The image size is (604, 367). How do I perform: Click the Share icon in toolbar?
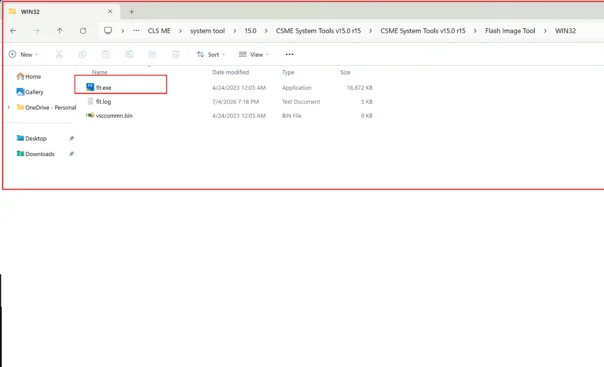coord(152,54)
